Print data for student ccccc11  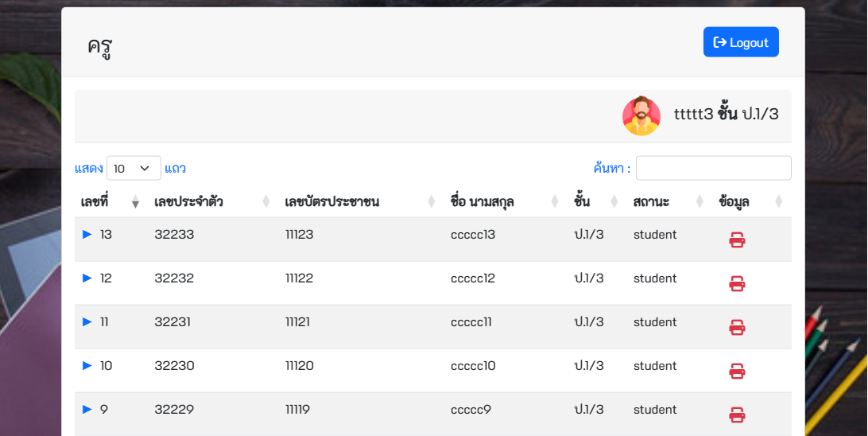[737, 328]
